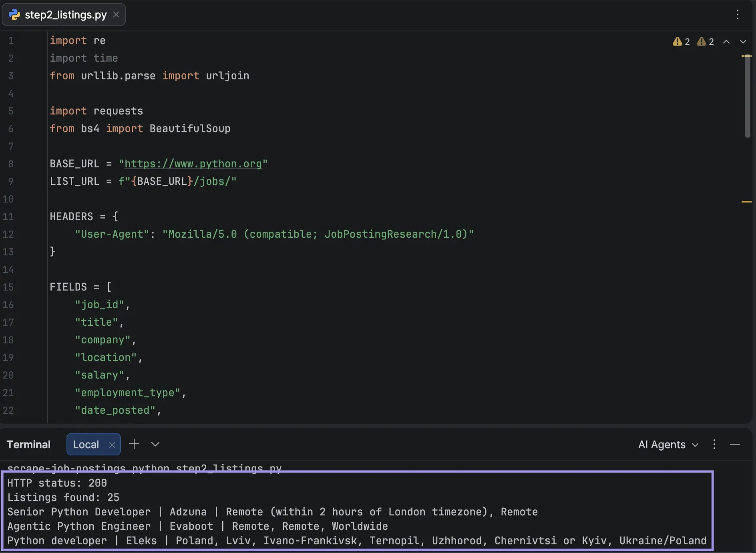Screen dimensions: 756x553
Task: Click the Python file icon on the tab
Action: (x=14, y=15)
